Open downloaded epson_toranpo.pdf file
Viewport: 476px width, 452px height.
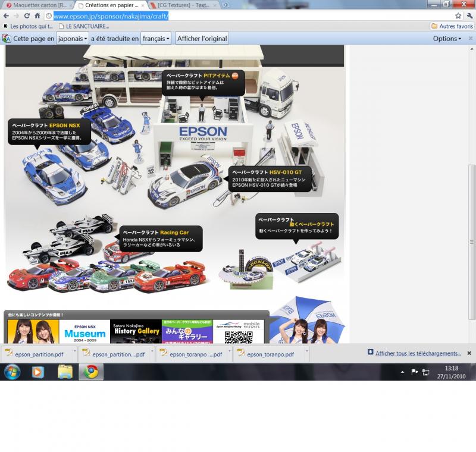(x=270, y=354)
